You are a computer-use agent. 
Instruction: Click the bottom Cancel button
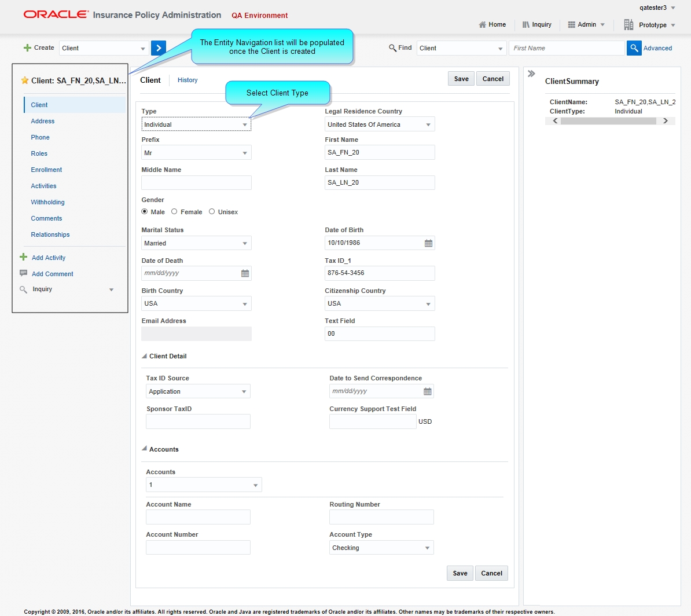click(491, 573)
